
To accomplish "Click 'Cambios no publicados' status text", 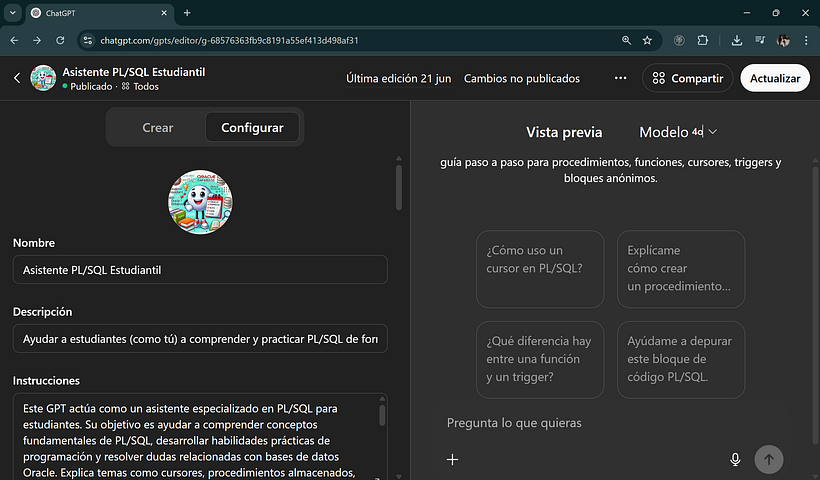I will [x=522, y=78].
